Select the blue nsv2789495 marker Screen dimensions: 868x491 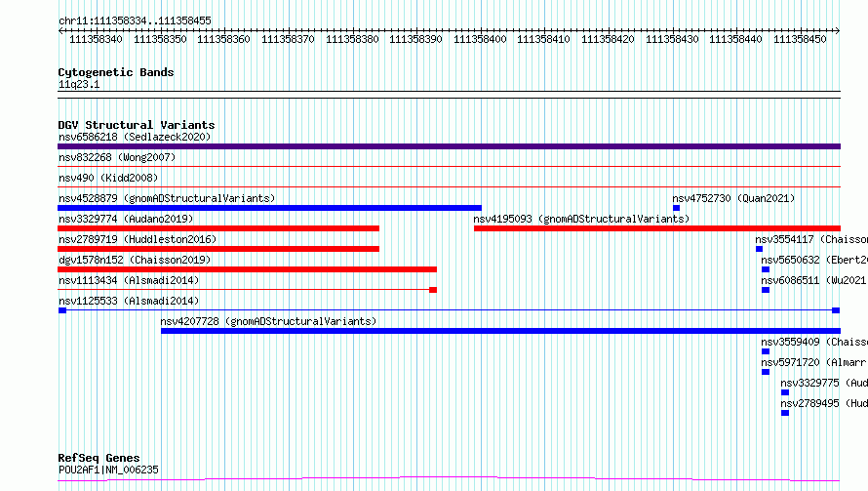[785, 413]
